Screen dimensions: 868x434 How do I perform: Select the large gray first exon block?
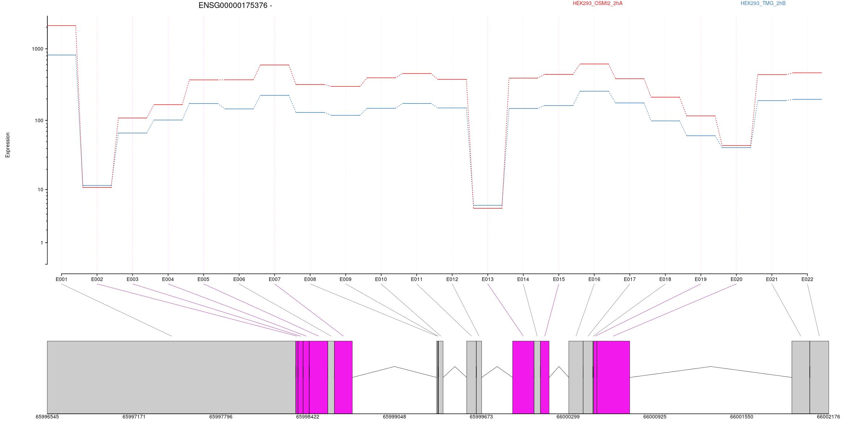(171, 377)
